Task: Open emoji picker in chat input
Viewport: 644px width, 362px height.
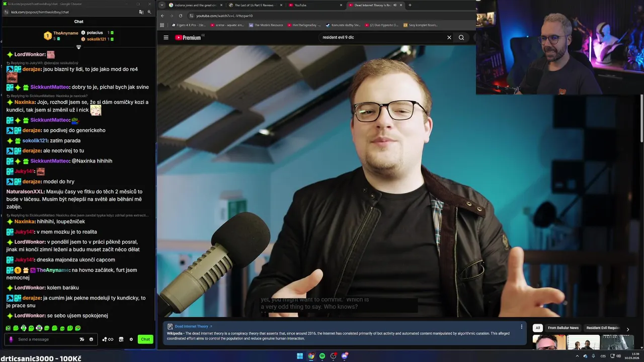Action: click(91, 339)
